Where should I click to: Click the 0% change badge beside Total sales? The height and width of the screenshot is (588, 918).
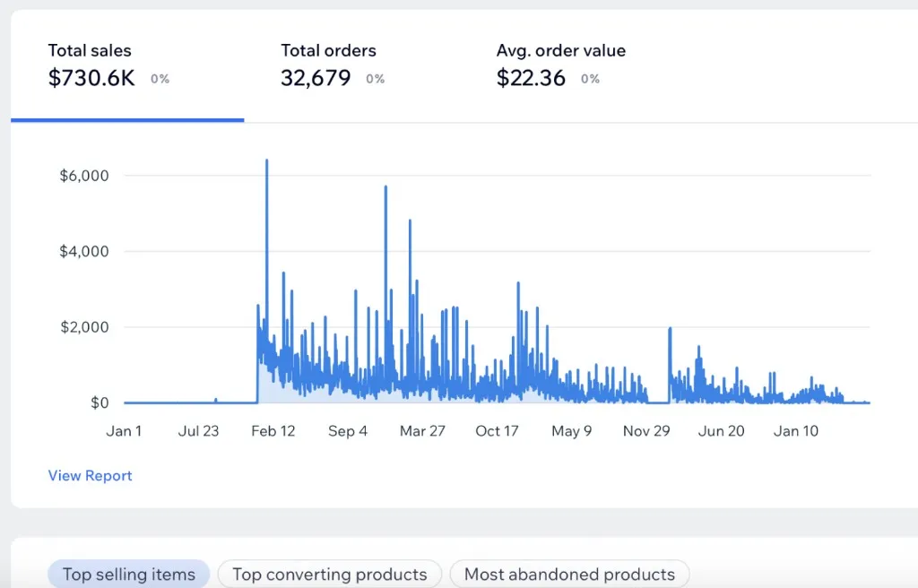[160, 79]
